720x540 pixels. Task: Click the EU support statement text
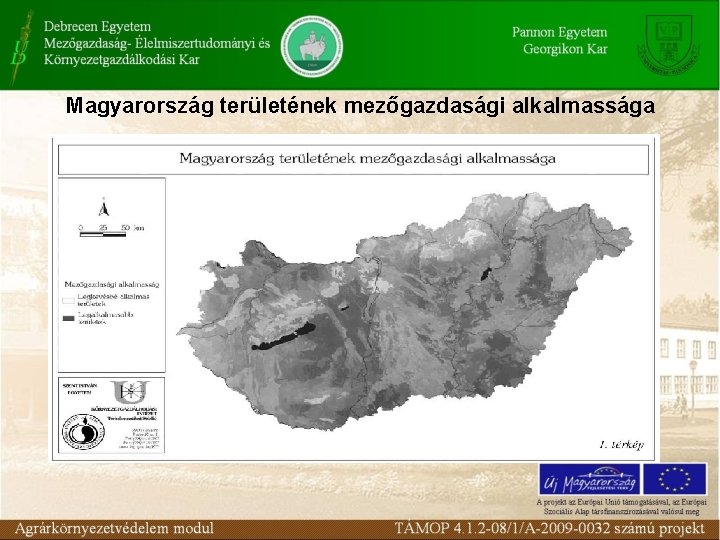tap(622, 506)
